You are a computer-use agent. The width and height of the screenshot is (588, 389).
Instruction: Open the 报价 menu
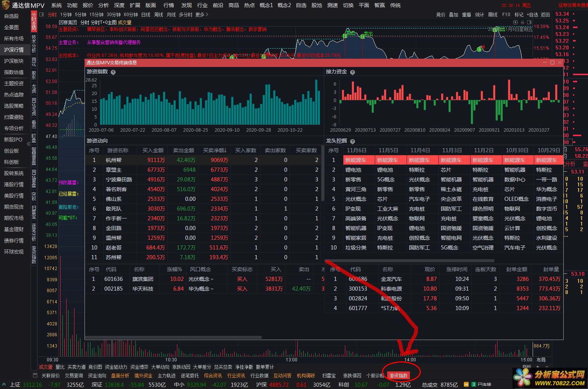tap(88, 5)
